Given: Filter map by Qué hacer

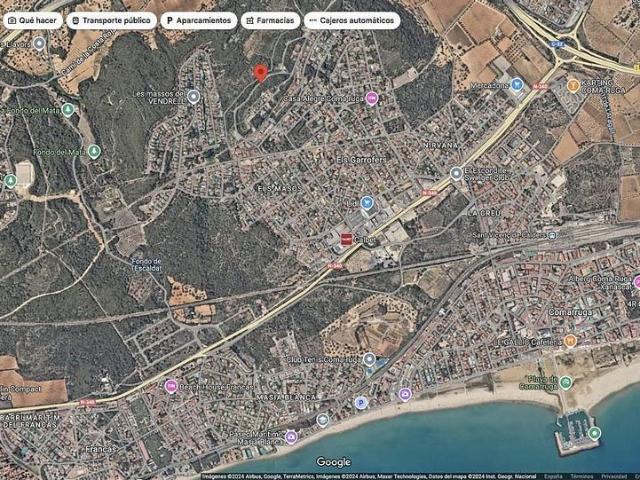Looking at the screenshot, I should (x=33, y=20).
